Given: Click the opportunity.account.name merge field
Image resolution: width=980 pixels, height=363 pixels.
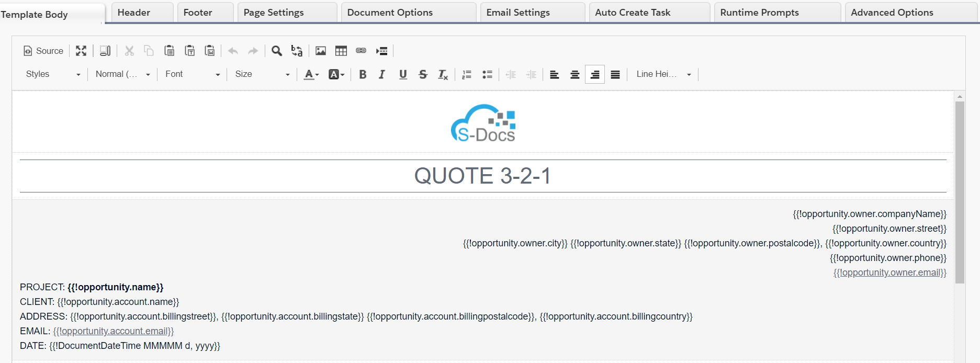Looking at the screenshot, I should (118, 302).
